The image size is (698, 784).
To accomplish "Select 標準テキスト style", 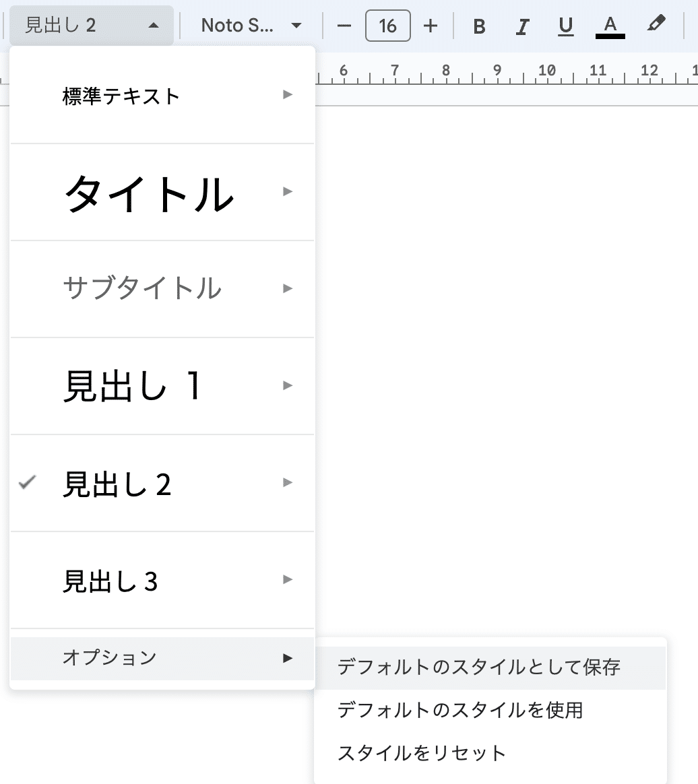I will 162,96.
